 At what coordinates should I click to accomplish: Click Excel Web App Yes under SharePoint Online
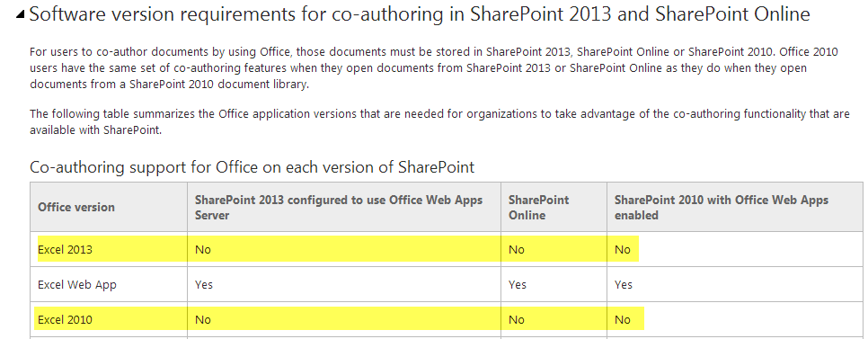517,285
